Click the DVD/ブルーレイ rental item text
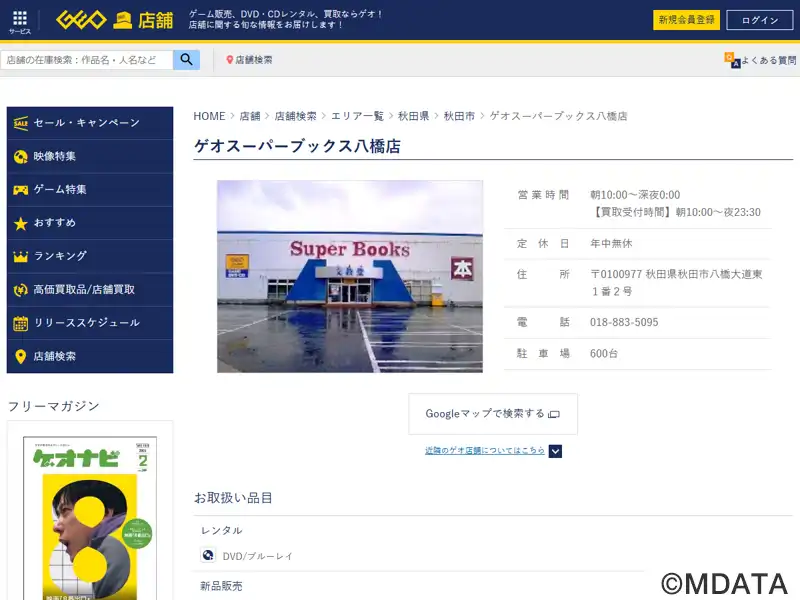The height and width of the screenshot is (600, 800). (258, 556)
